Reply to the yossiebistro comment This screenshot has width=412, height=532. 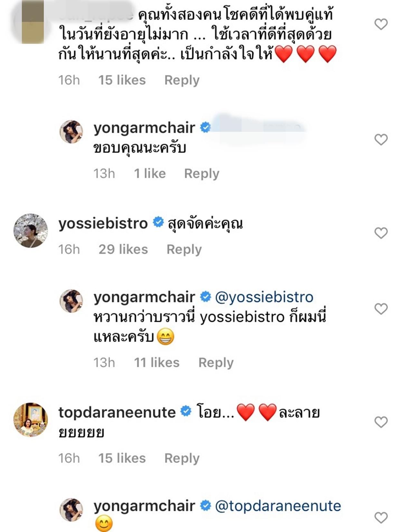[184, 249]
